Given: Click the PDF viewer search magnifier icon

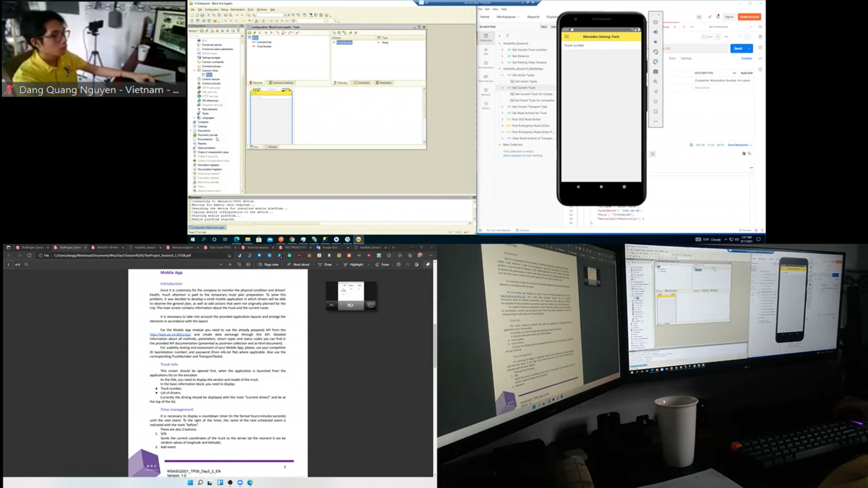Looking at the screenshot, I should click(x=26, y=264).
